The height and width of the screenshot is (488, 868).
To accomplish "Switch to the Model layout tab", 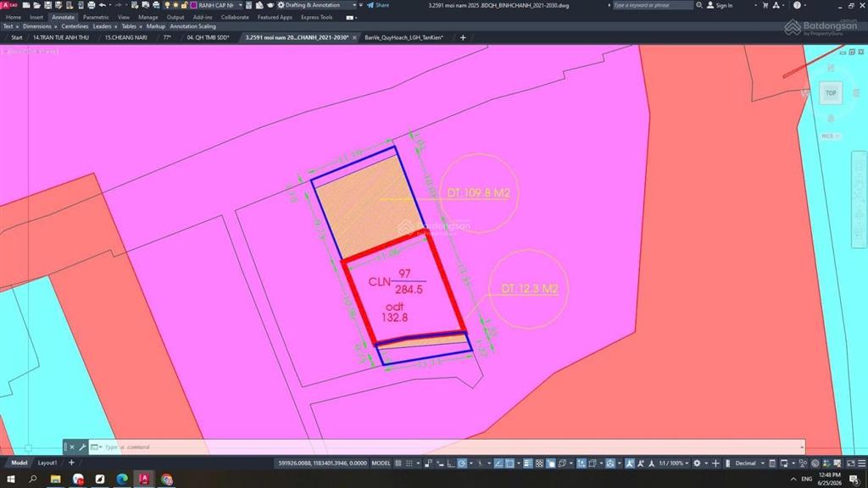I will coord(19,463).
